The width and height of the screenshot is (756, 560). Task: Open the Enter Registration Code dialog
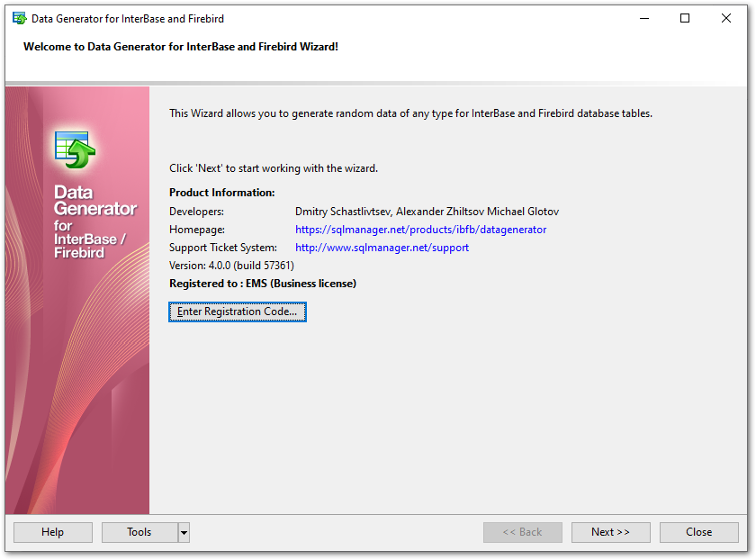click(x=238, y=312)
